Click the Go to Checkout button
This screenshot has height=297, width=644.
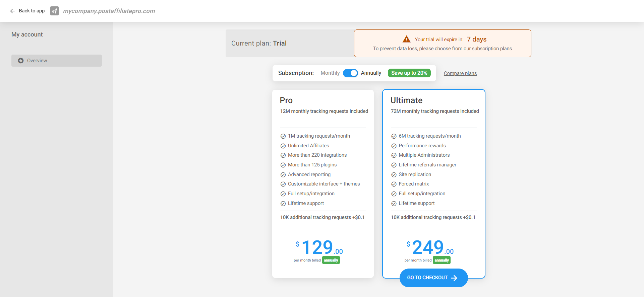433,278
